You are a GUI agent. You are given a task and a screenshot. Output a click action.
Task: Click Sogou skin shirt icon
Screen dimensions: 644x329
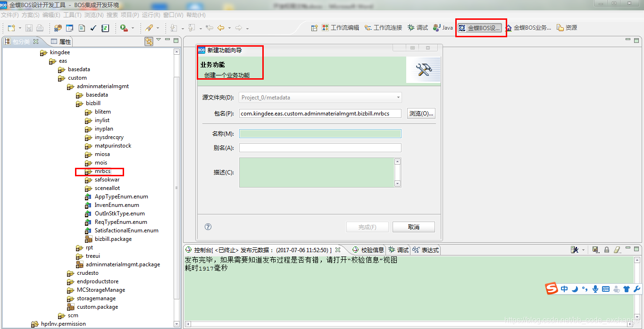tap(627, 289)
